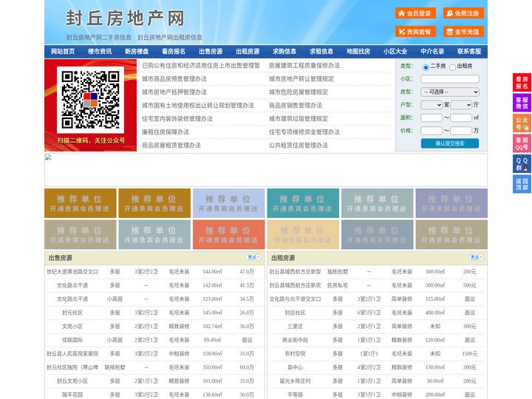Open 文化路与北干道交叉口 rental listing
This screenshot has height=399, width=532.
295,299
